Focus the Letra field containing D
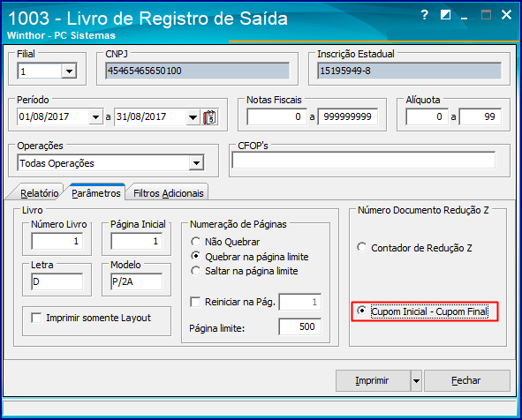The height and width of the screenshot is (420, 522). coord(57,281)
